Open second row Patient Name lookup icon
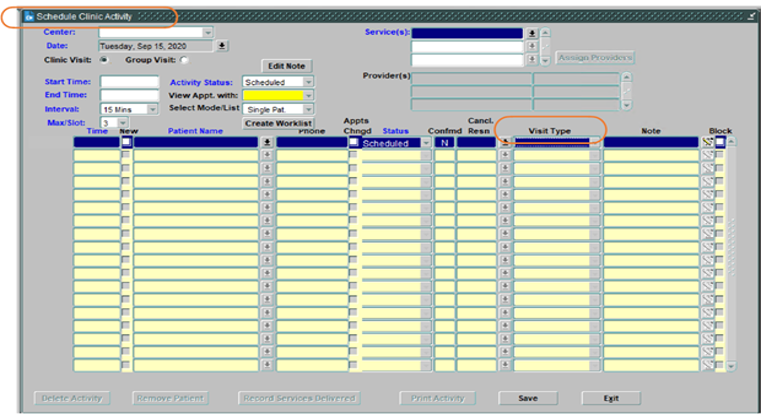The height and width of the screenshot is (414, 762). pos(267,156)
